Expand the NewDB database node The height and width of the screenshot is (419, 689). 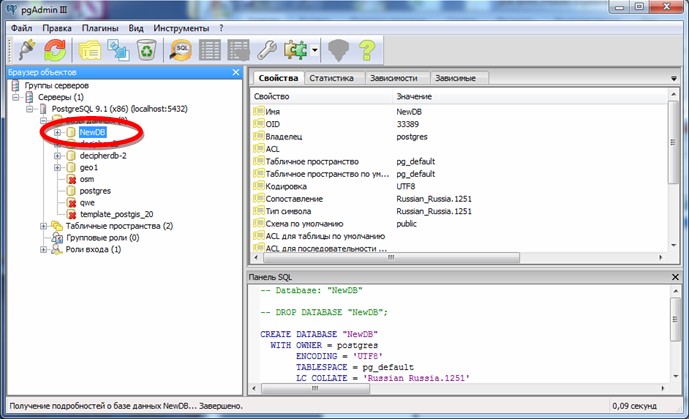click(58, 132)
